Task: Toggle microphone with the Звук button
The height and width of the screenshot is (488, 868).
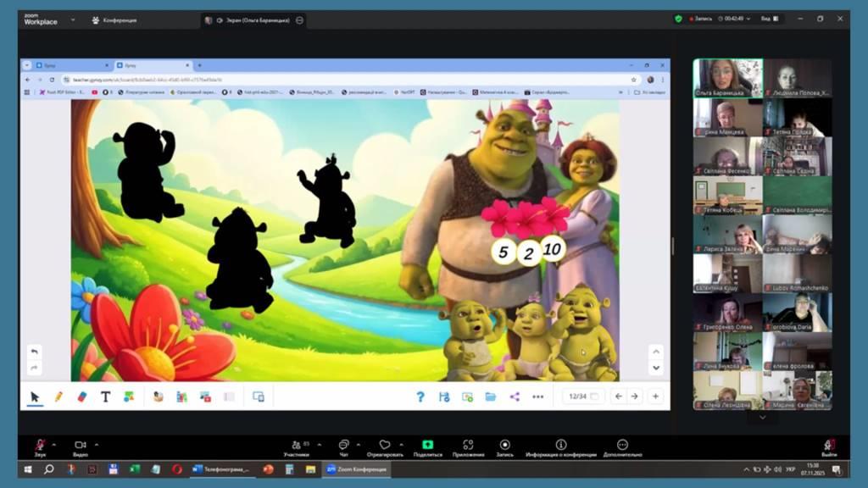Action: tap(40, 446)
